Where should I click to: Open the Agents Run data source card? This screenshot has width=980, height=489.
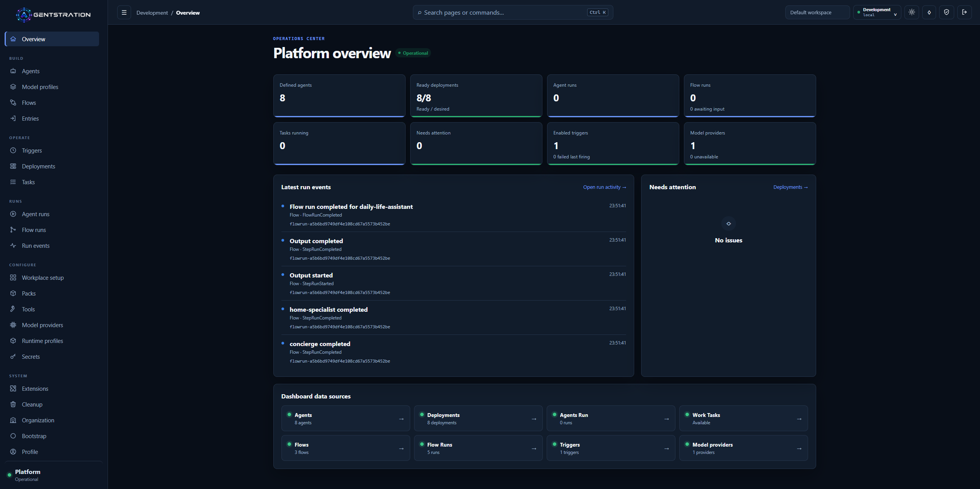(x=611, y=418)
